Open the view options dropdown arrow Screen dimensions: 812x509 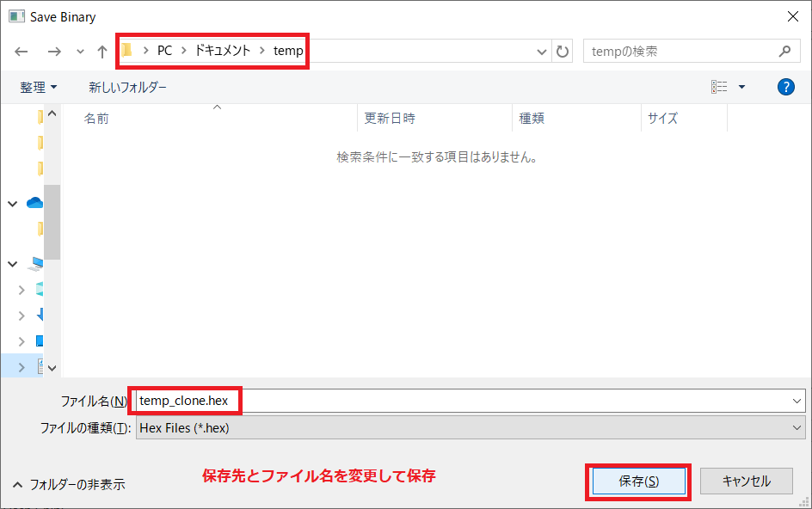click(741, 87)
